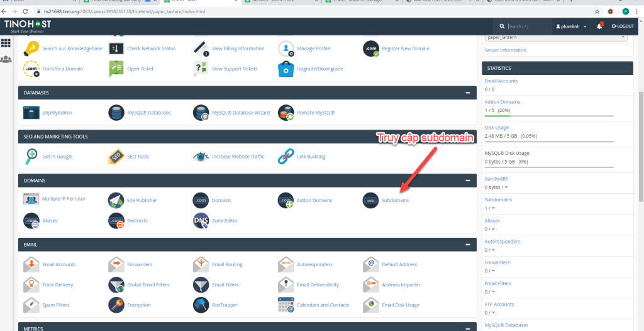Screen dimensions: 644x331
Task: Open Forwarders envelope icon
Action: tap(116, 264)
